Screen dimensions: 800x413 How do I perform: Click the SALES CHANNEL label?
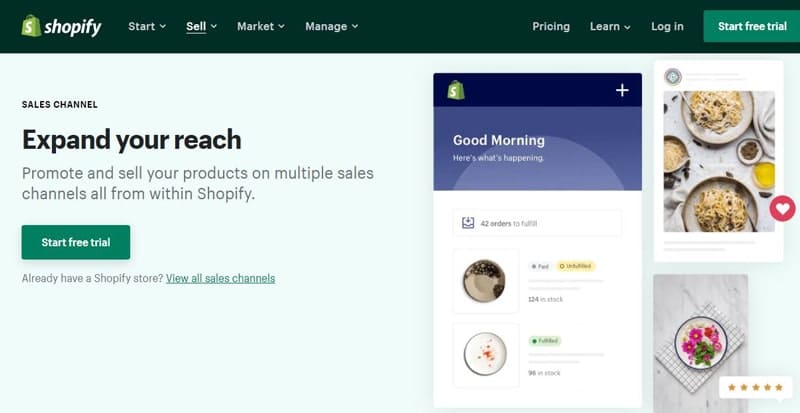tap(60, 105)
